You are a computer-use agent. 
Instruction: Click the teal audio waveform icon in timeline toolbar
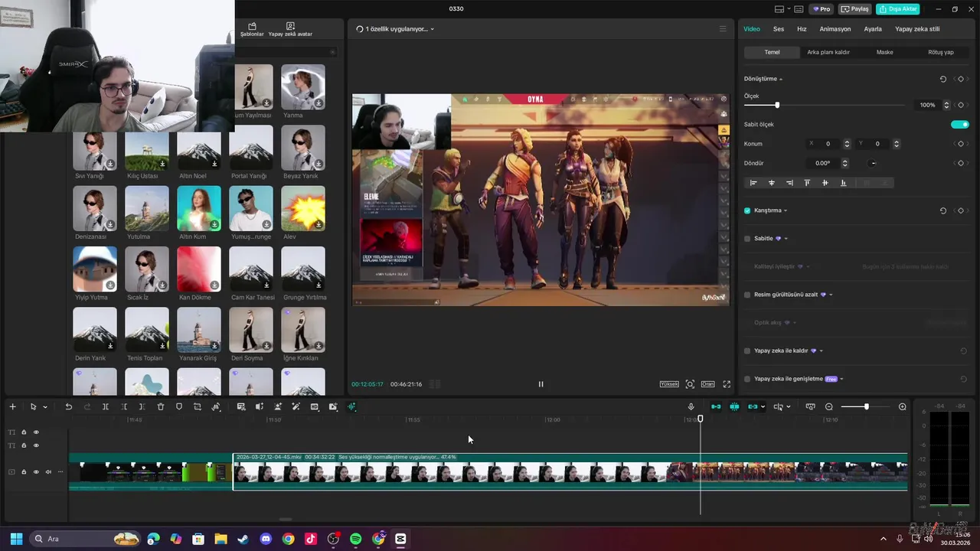click(x=351, y=407)
